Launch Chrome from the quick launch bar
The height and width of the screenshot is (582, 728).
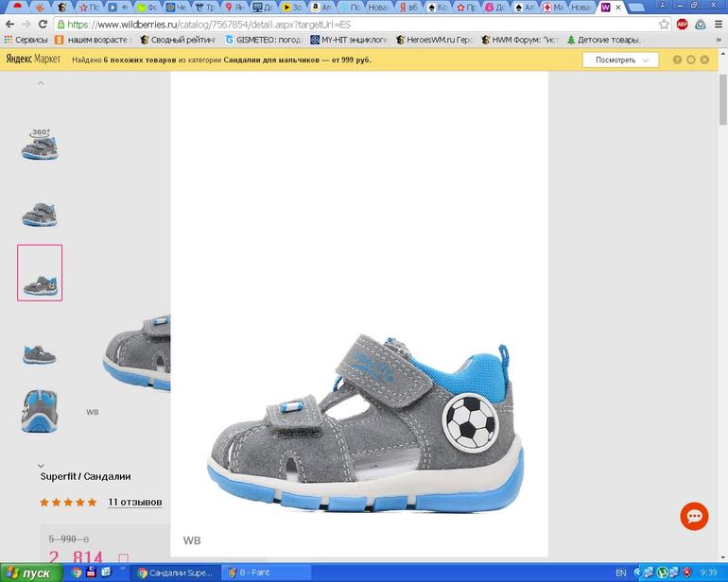click(77, 573)
